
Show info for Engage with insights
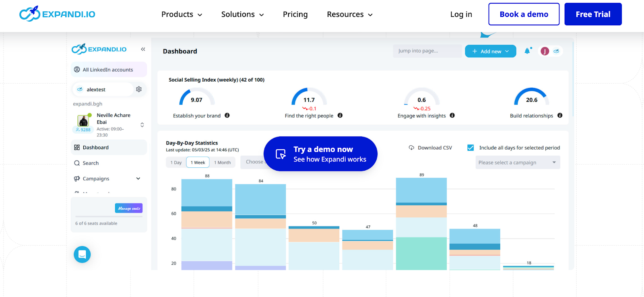coord(452,115)
